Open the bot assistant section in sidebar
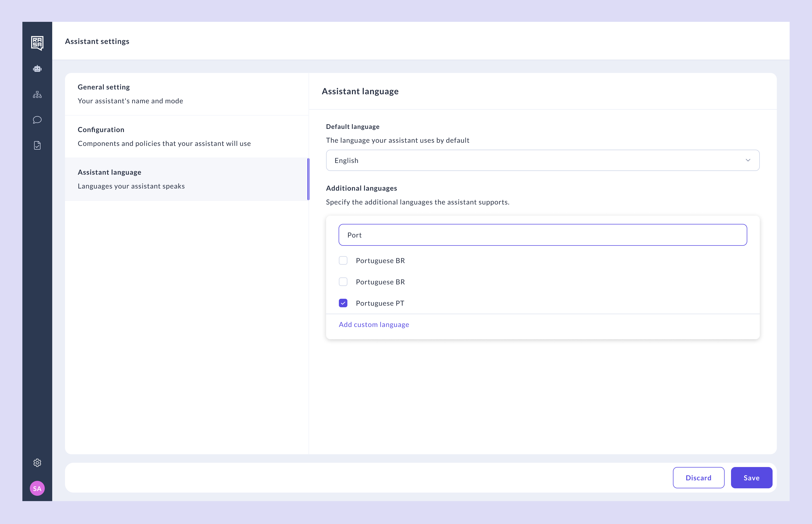Image resolution: width=812 pixels, height=524 pixels. [x=37, y=69]
